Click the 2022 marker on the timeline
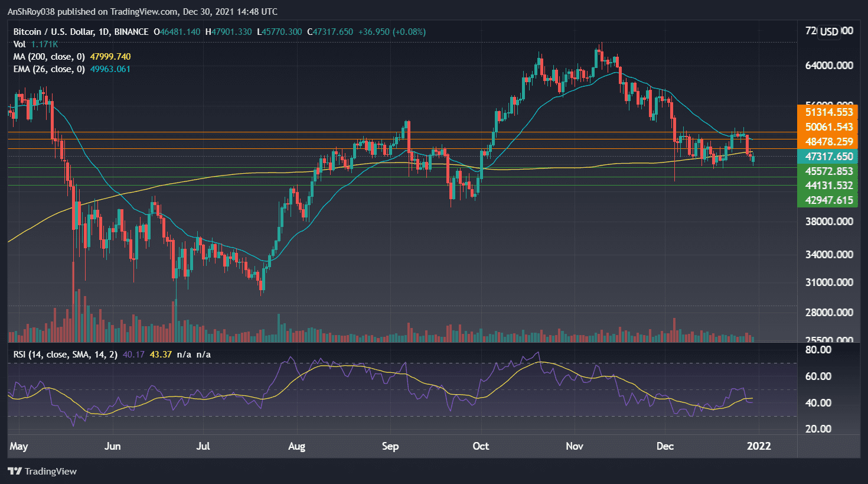This screenshot has height=484, width=868. 759,447
